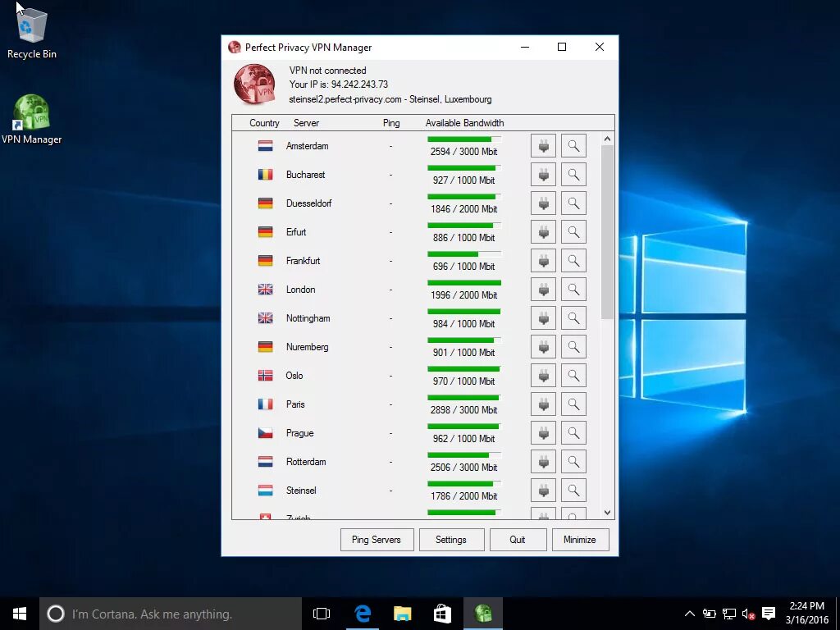Click the Quit button

pyautogui.click(x=518, y=540)
